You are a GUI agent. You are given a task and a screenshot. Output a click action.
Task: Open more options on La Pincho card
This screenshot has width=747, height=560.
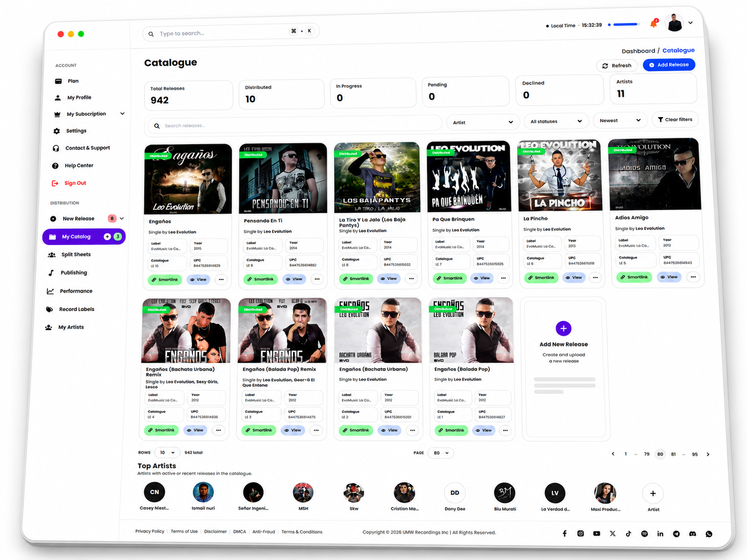pos(595,277)
